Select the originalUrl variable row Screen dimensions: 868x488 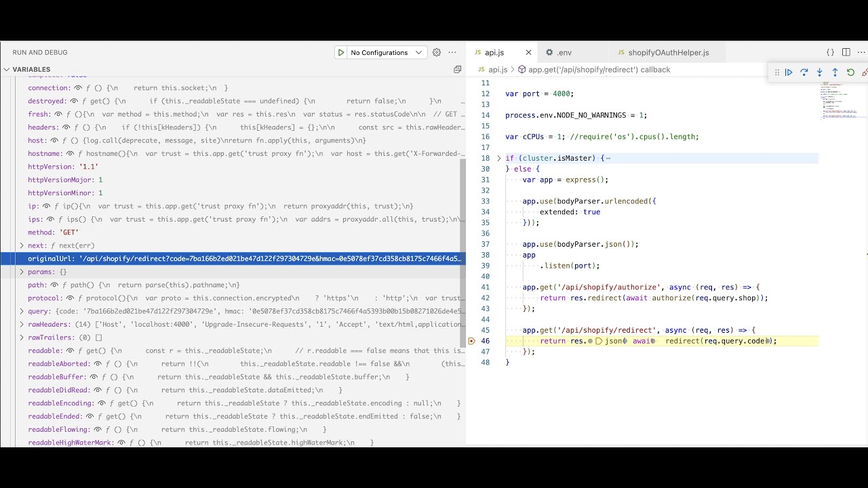[233, 259]
